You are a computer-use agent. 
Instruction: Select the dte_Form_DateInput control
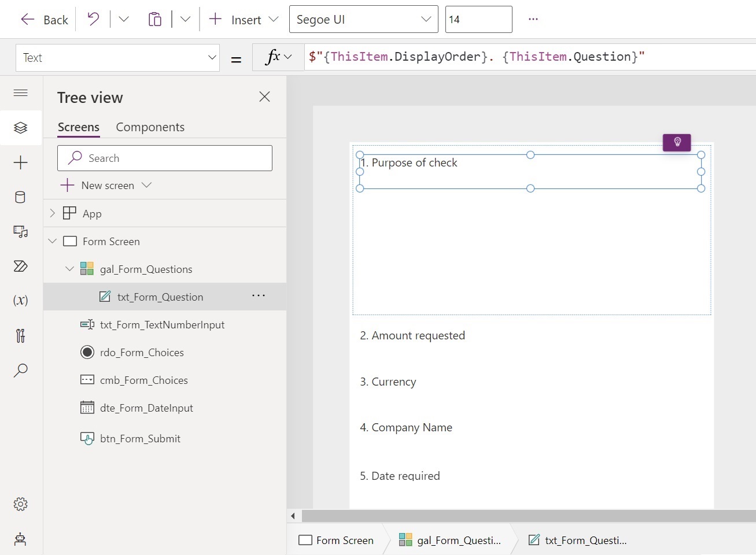tap(147, 408)
